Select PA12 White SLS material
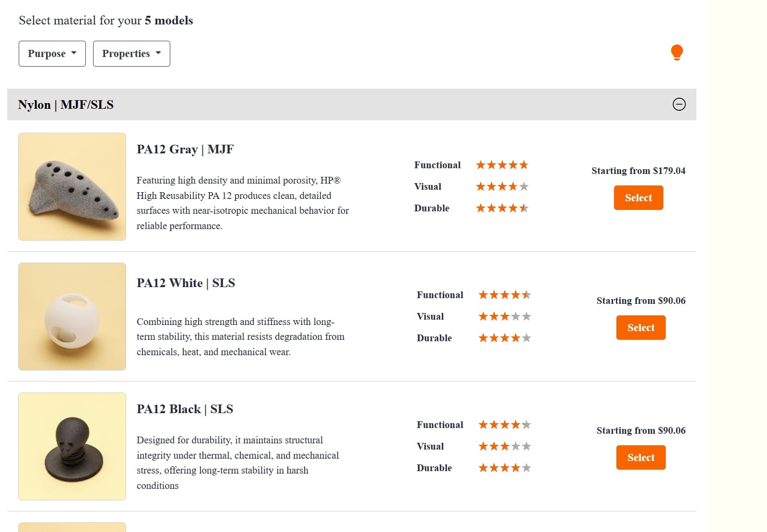Screen dimensions: 767x532 click(x=640, y=327)
